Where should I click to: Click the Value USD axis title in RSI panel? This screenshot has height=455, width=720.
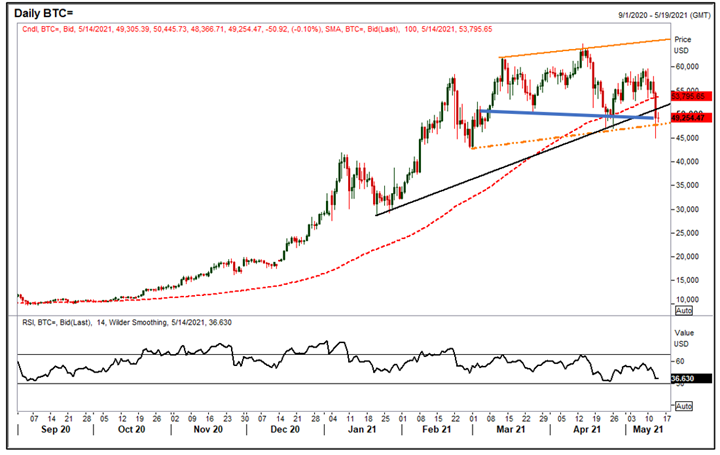click(684, 338)
